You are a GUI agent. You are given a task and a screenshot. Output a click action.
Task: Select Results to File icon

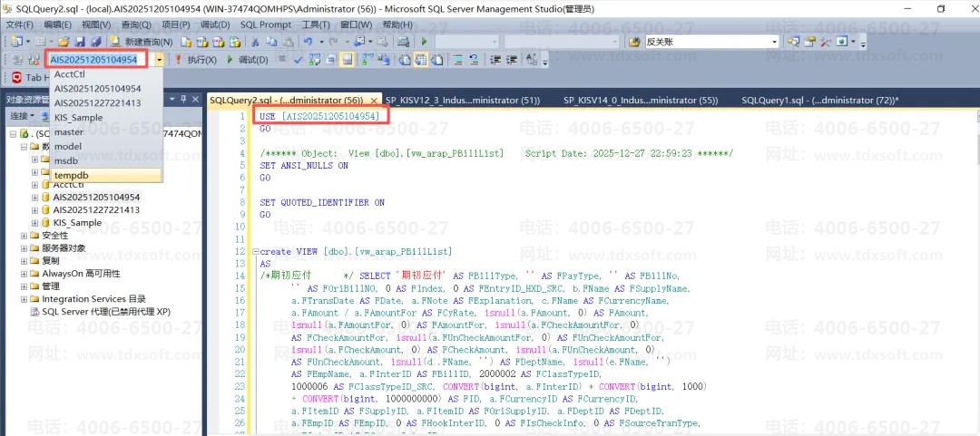coord(436,59)
